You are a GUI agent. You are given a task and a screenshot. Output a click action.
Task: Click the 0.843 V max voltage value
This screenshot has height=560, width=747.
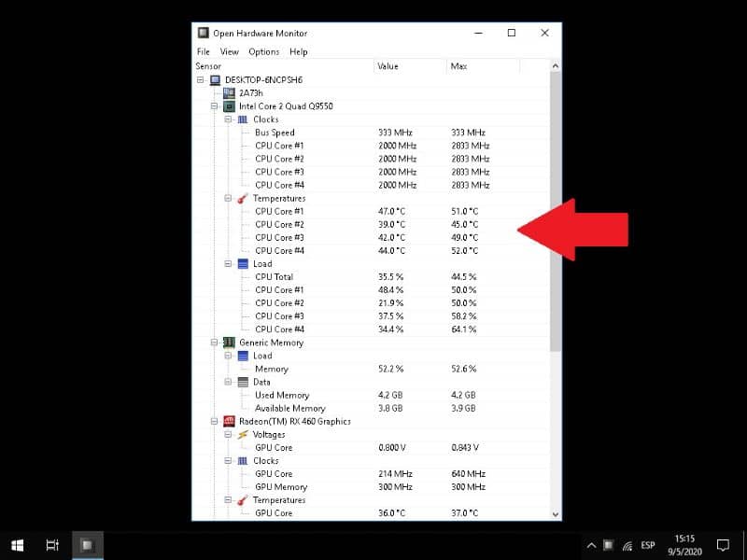465,448
